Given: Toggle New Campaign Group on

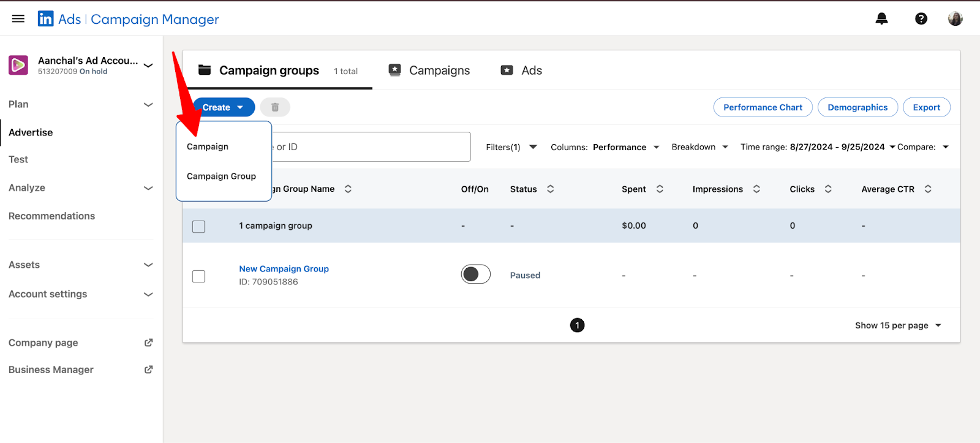Looking at the screenshot, I should point(476,274).
